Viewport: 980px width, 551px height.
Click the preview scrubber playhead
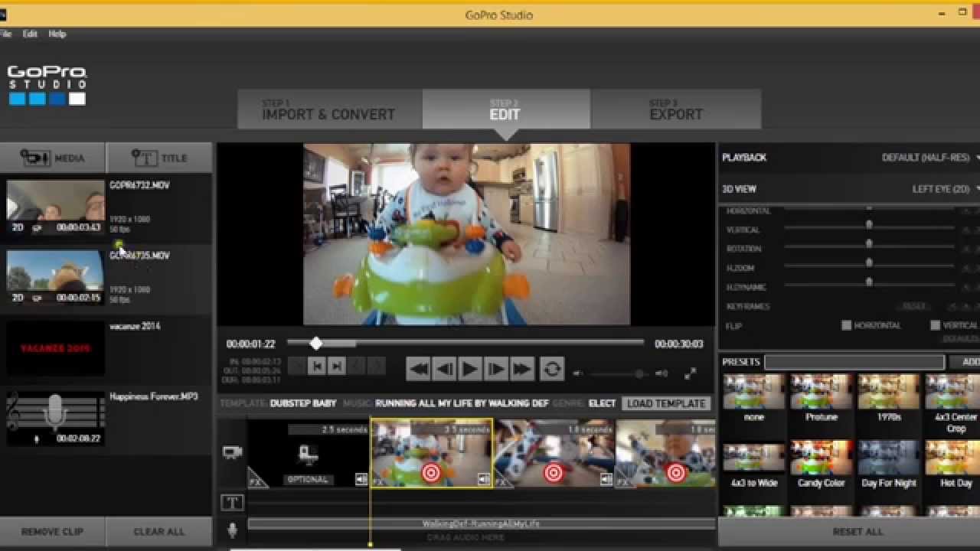pos(316,344)
